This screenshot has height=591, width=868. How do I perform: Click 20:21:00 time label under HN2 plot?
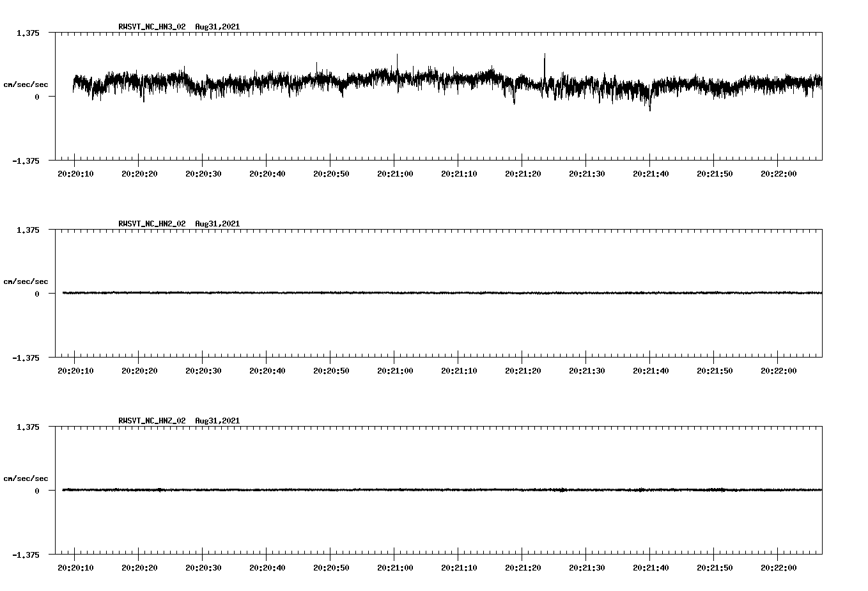395,370
